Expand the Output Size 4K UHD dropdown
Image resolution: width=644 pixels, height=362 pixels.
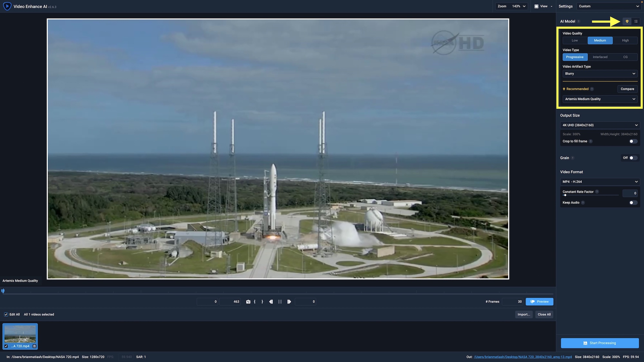(x=600, y=125)
